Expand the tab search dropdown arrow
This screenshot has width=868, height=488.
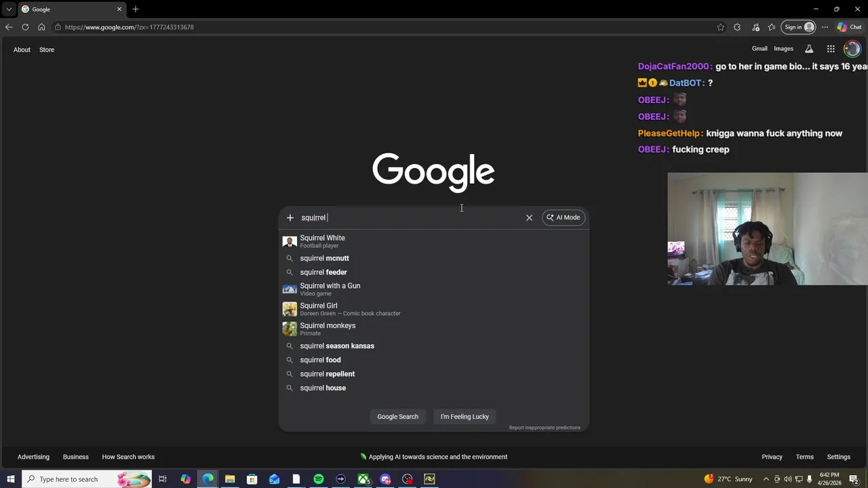tap(9, 9)
